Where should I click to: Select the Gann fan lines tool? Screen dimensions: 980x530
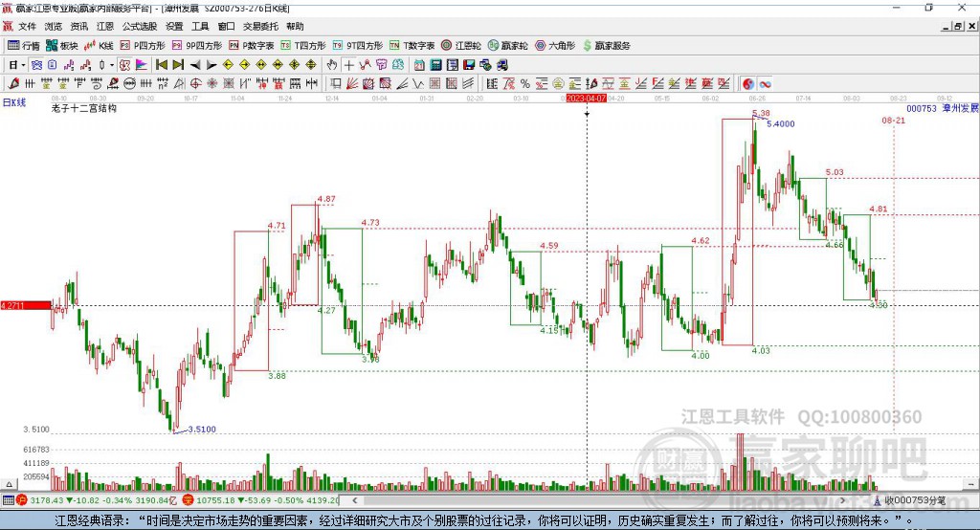pos(352,84)
